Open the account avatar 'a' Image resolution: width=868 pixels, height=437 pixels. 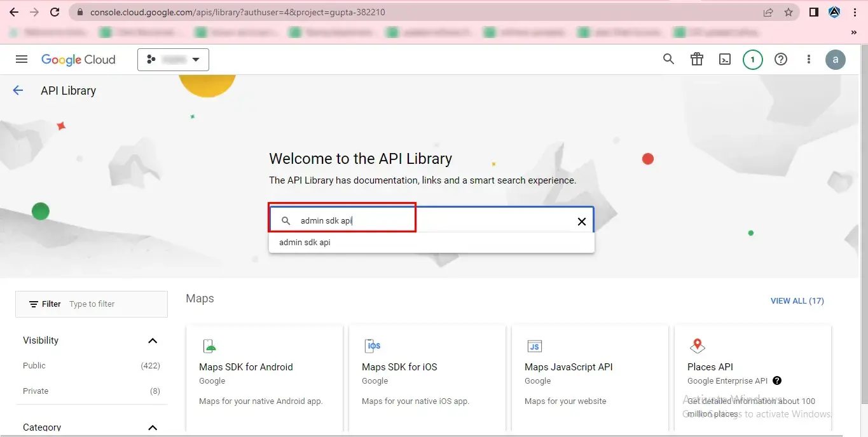pos(836,60)
